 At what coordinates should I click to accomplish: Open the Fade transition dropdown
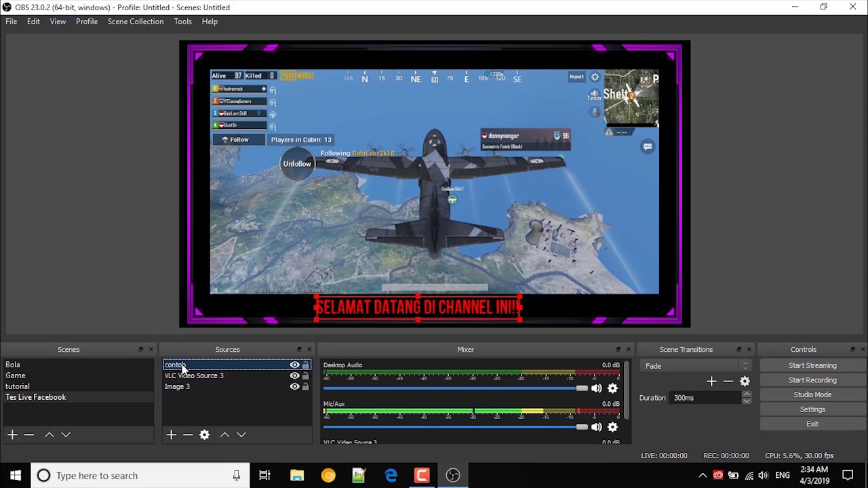tap(695, 366)
